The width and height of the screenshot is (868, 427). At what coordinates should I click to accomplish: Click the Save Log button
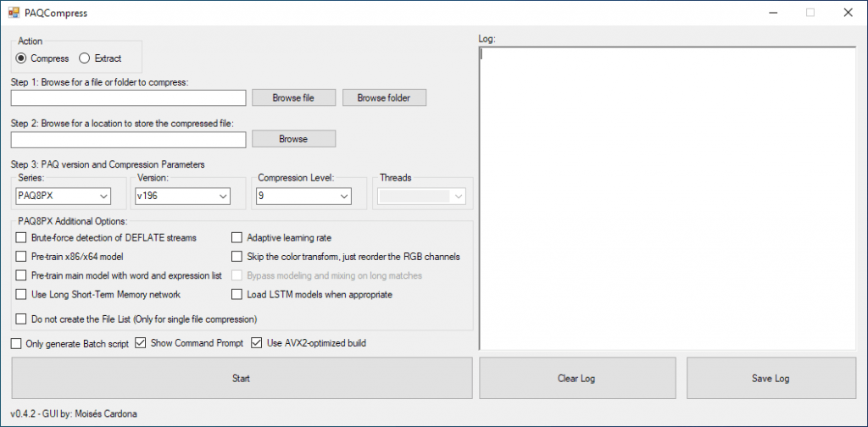pos(771,379)
